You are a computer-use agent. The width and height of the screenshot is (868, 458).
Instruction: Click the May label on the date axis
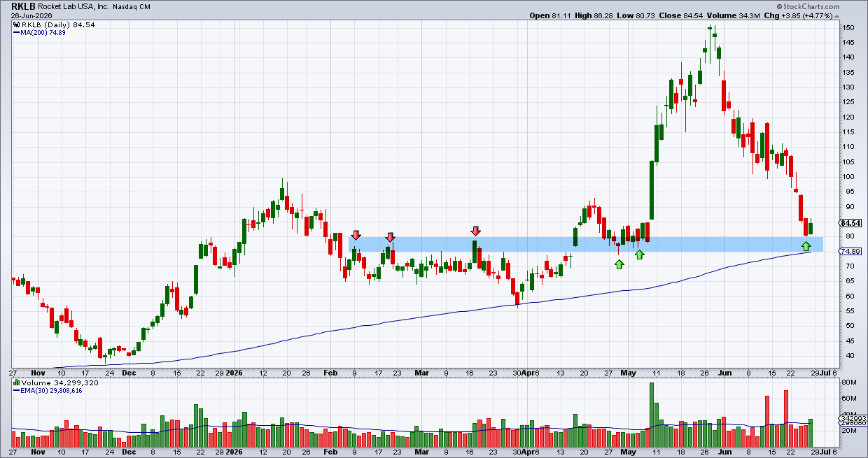(629, 373)
